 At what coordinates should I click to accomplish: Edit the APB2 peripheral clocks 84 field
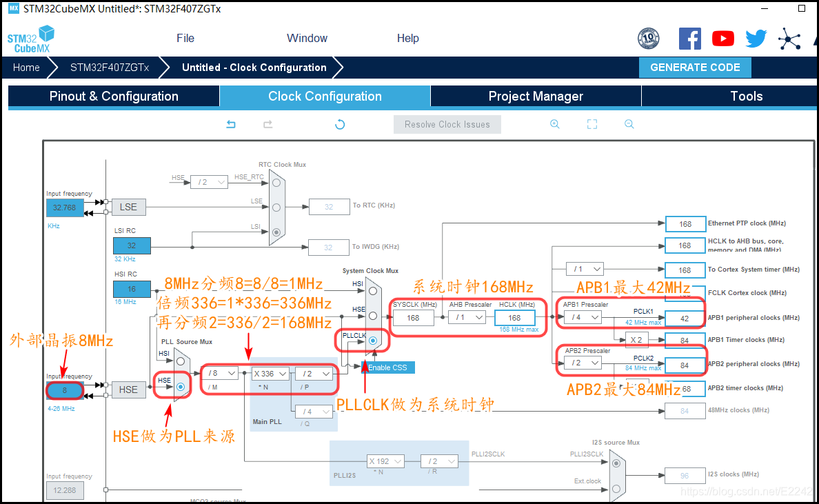point(685,365)
